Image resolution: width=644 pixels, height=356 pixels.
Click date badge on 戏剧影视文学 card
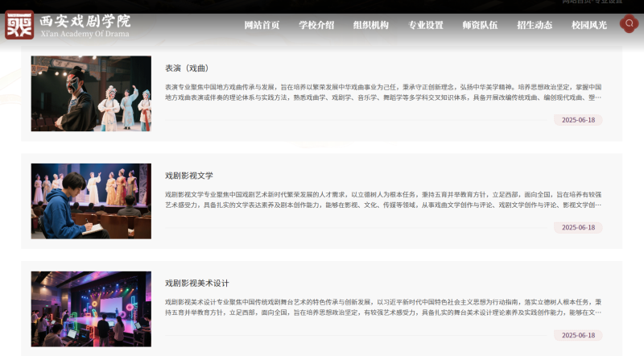[577, 228]
